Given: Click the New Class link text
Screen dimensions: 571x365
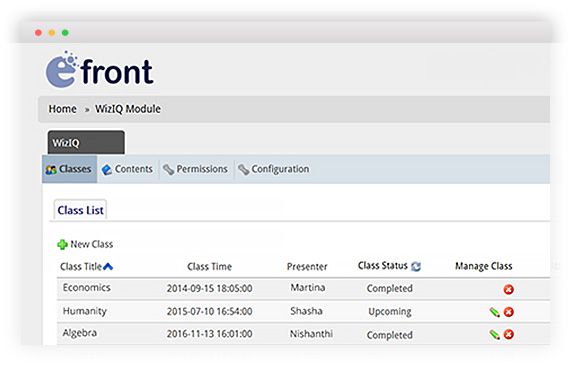Looking at the screenshot, I should pyautogui.click(x=92, y=244).
